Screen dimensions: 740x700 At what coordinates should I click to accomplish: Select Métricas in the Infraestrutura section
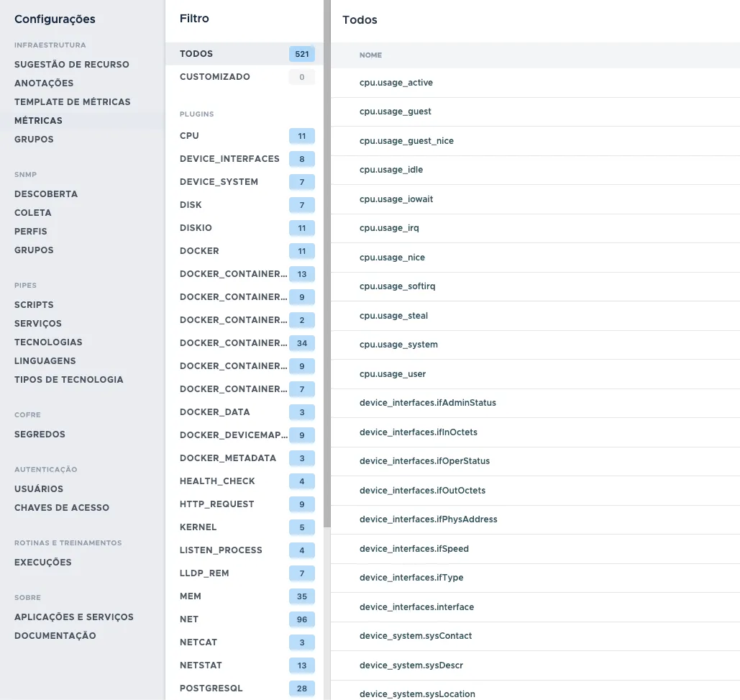[x=38, y=120]
